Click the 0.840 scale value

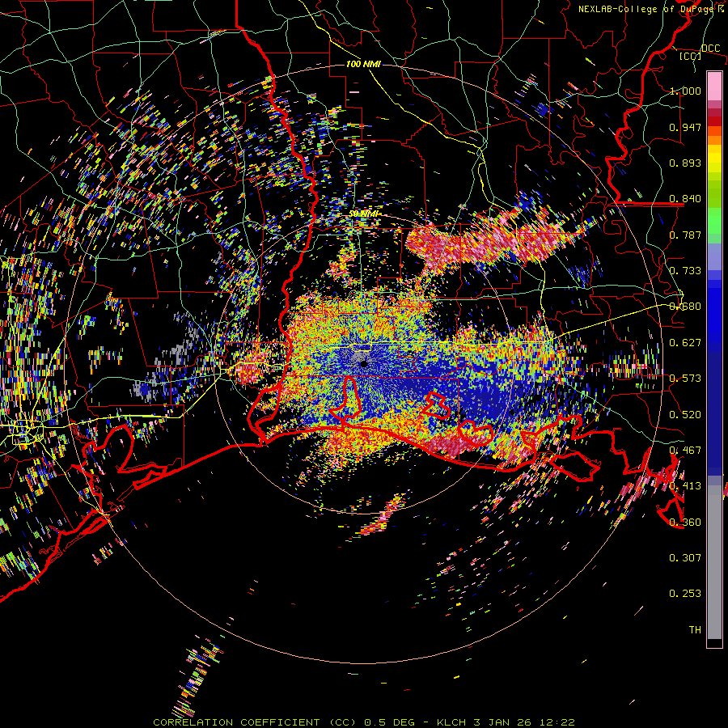click(685, 199)
